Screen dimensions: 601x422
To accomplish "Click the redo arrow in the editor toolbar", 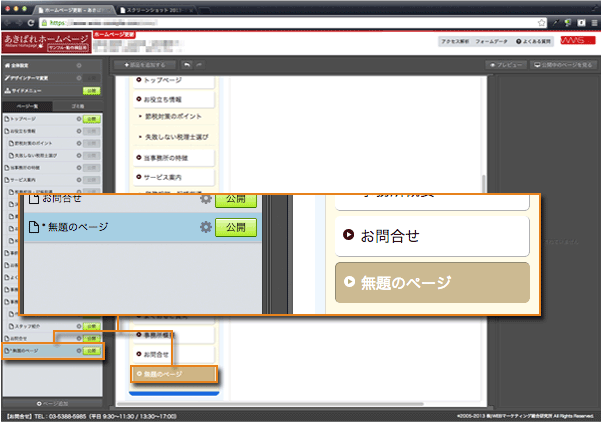I will click(201, 64).
